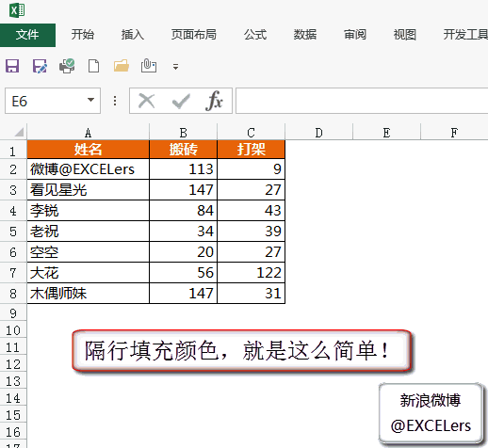This screenshot has height=448, width=488.
Task: Open the 文件 file tab
Action: point(27,35)
